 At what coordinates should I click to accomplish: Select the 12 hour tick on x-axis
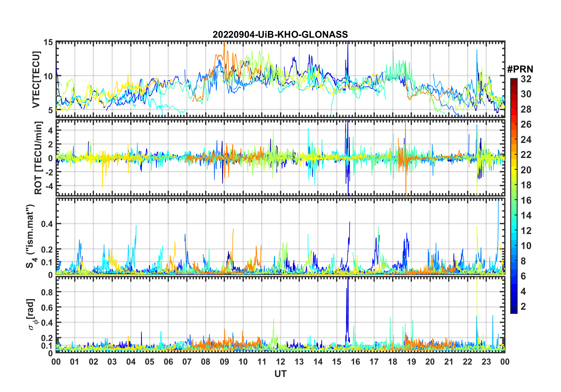280,362
